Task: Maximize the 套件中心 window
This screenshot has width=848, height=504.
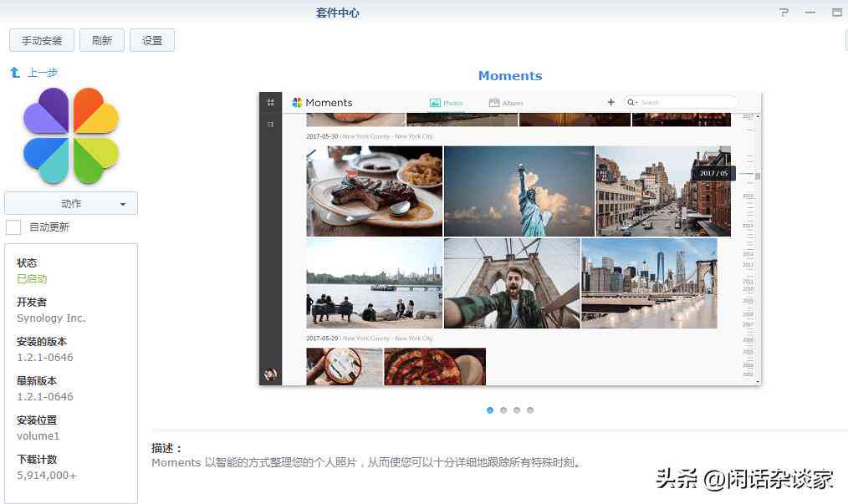Action: 836,12
